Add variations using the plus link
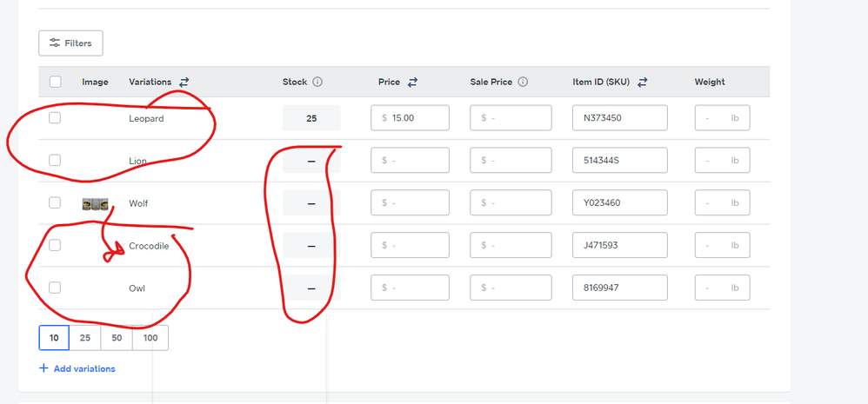This screenshot has height=404, width=868. click(x=77, y=368)
